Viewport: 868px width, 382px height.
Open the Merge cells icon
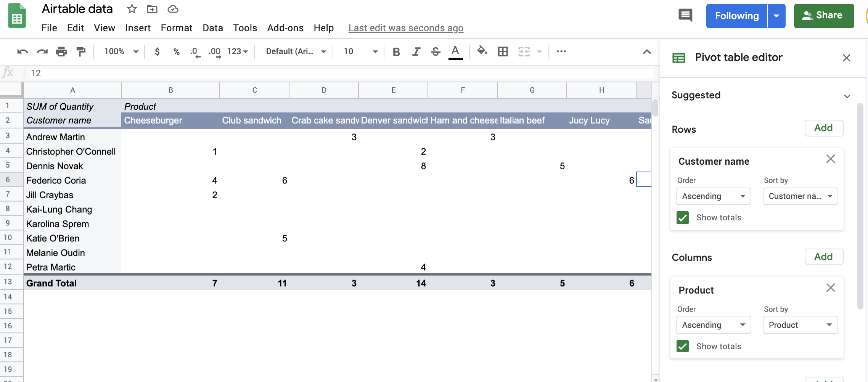524,51
